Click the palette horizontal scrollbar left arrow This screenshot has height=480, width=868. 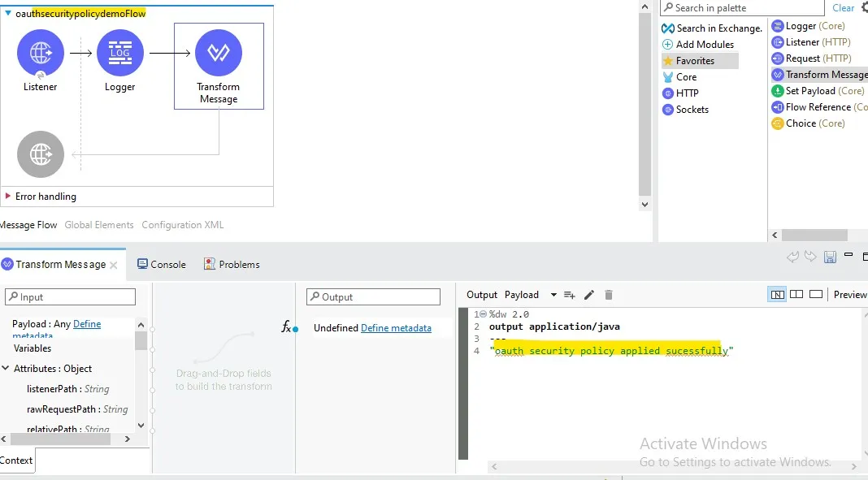click(775, 235)
